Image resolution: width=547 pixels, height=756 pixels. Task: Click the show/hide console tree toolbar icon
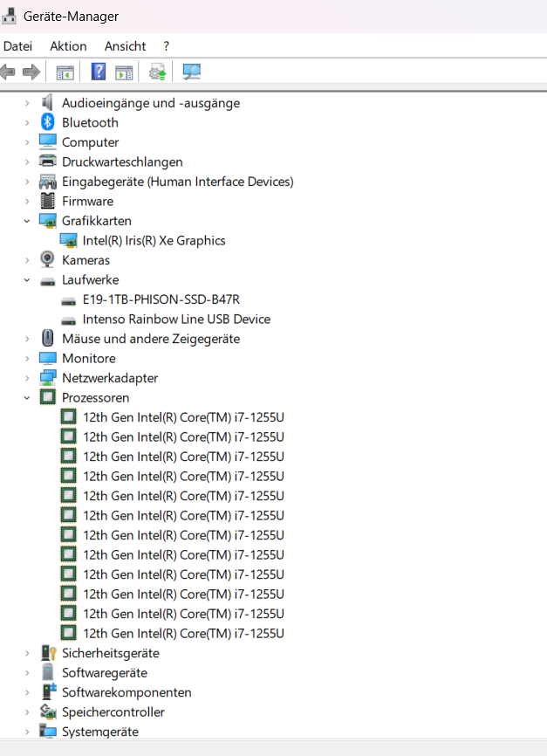65,72
